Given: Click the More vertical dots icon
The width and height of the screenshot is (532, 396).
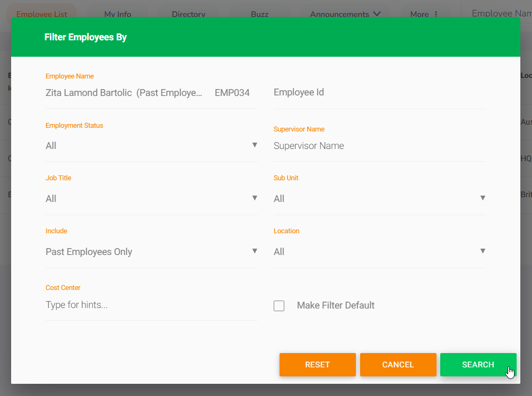Looking at the screenshot, I should tap(436, 14).
